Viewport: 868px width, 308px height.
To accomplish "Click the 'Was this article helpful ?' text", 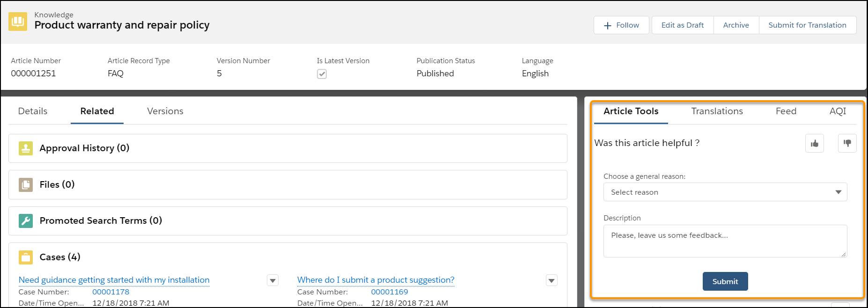I will tap(647, 143).
